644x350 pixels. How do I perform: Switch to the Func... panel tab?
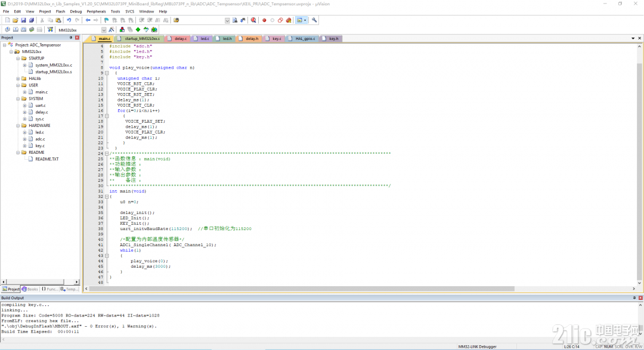pos(49,289)
